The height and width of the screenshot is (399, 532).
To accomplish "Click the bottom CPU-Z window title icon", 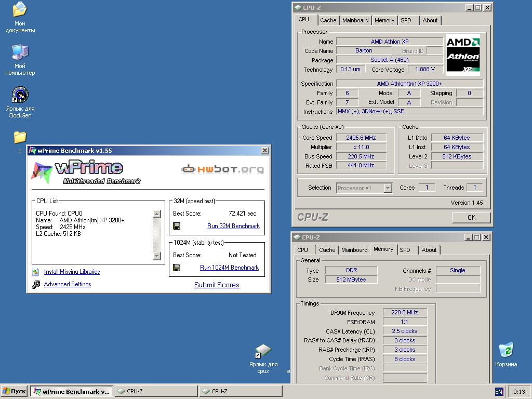I will tap(297, 237).
